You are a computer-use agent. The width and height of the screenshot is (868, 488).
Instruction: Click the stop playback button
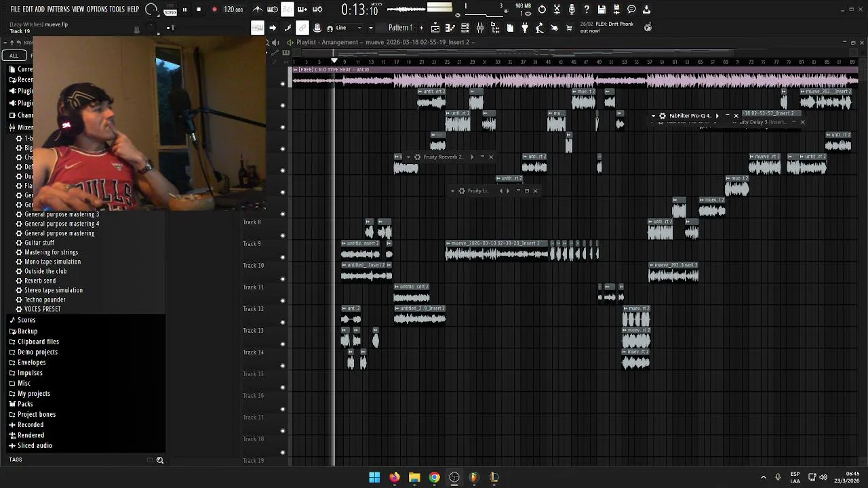click(x=199, y=9)
